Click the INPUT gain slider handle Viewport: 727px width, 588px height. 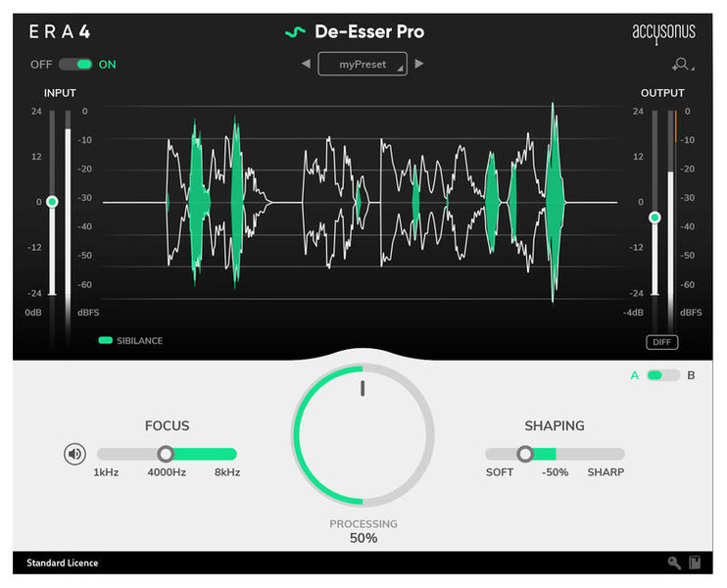pos(52,202)
